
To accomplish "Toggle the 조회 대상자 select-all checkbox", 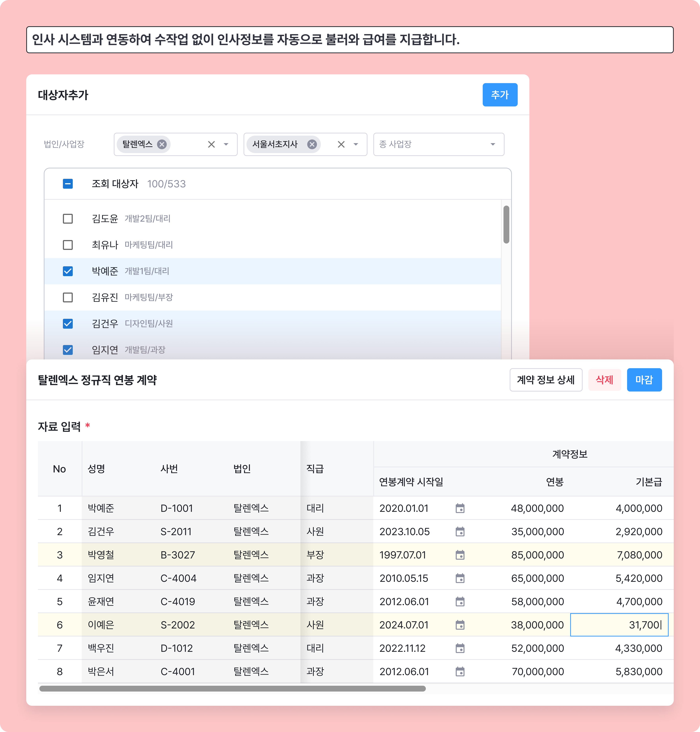I will pyautogui.click(x=68, y=184).
